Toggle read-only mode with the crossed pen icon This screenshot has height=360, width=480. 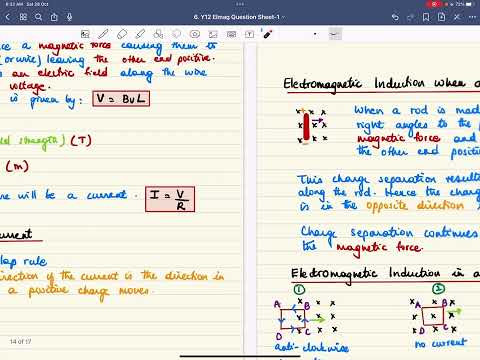coord(457,17)
